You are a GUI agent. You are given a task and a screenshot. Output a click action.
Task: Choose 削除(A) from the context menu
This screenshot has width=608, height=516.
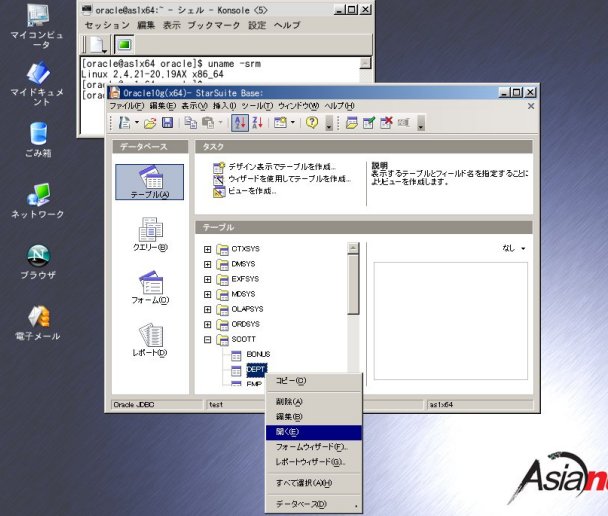point(314,402)
